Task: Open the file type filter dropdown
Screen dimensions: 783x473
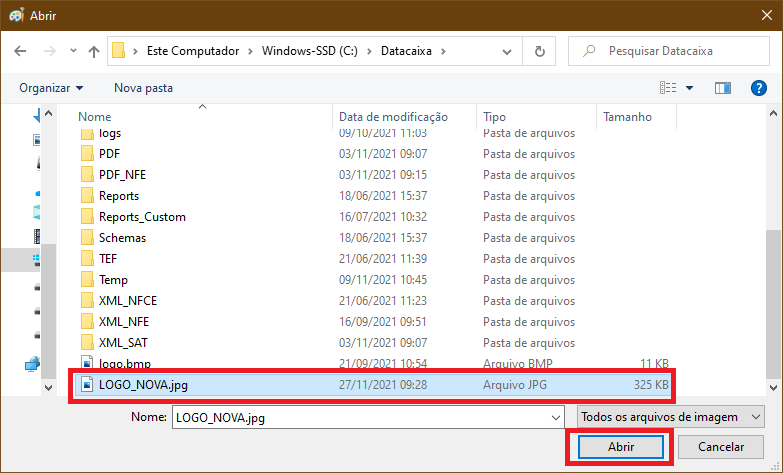Action: click(x=670, y=416)
